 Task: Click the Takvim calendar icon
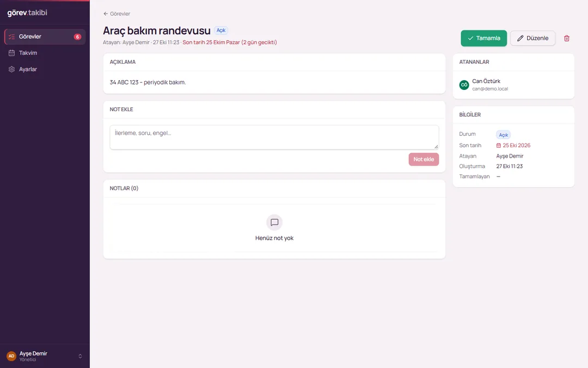11,53
